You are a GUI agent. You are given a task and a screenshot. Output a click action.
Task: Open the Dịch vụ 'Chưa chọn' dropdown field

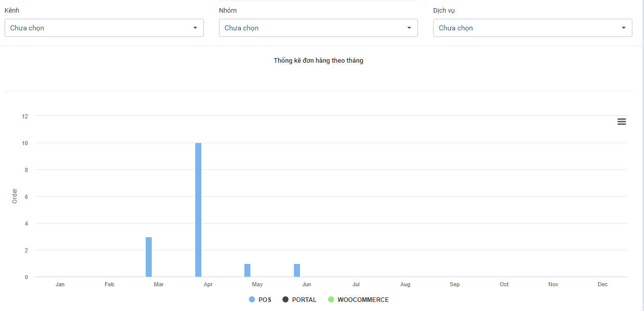pos(526,28)
